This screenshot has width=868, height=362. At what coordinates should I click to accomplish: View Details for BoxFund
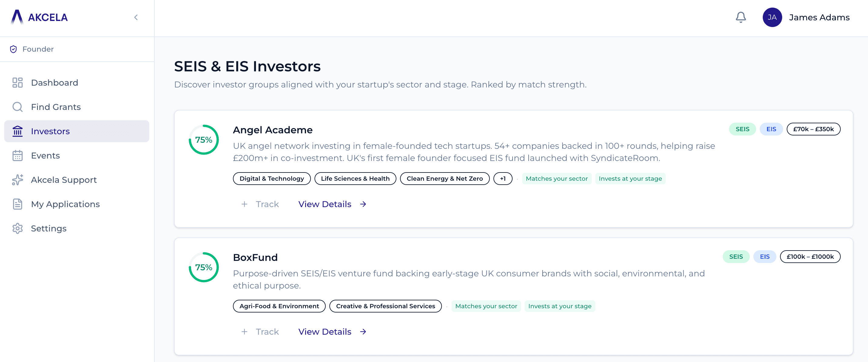325,332
